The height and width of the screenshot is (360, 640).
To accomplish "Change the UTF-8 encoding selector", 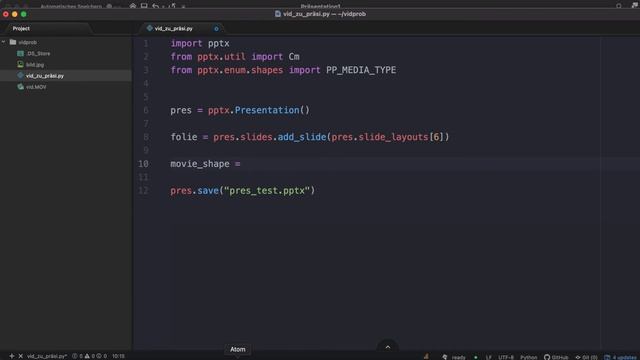I will coord(506,357).
